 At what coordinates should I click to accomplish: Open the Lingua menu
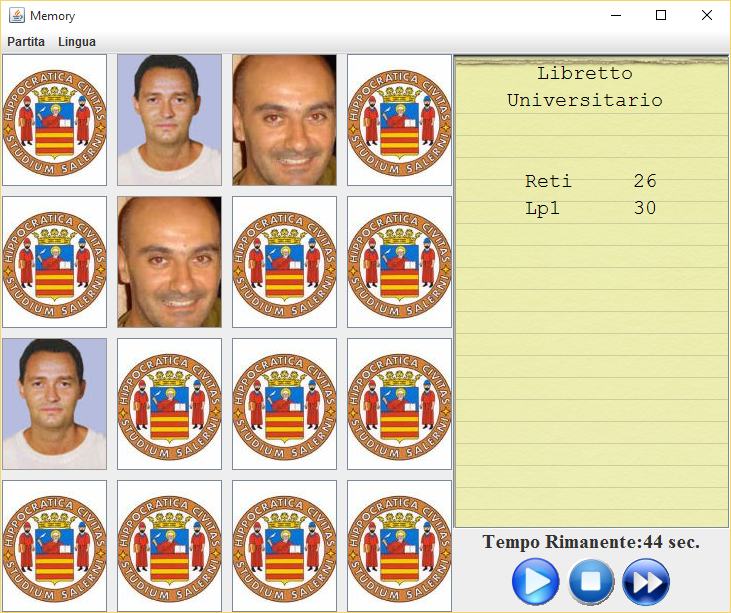[77, 41]
